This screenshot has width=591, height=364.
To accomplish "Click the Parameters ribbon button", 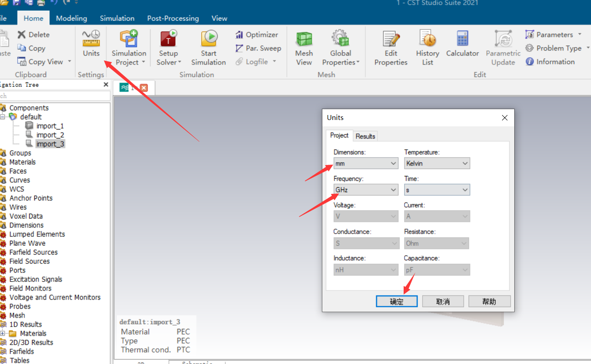I will (549, 35).
